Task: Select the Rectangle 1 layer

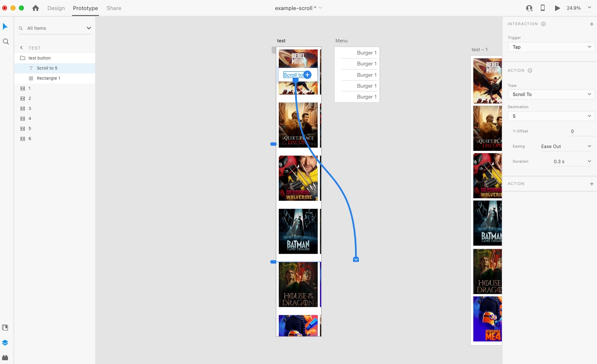Action: click(55, 78)
